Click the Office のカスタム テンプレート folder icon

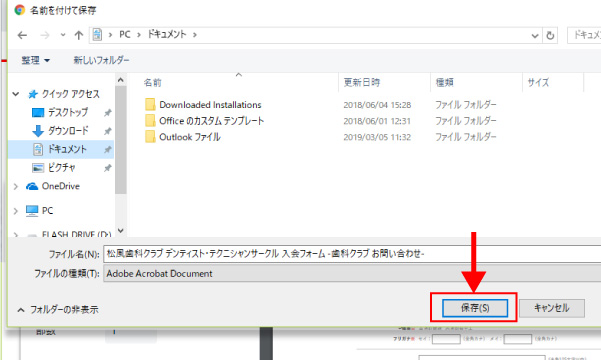click(x=150, y=120)
